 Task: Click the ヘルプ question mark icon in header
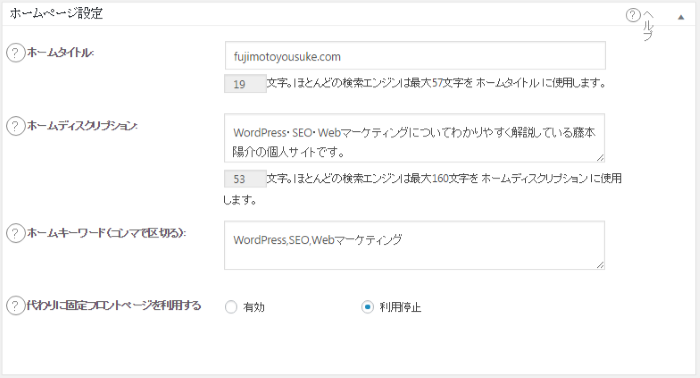(633, 16)
